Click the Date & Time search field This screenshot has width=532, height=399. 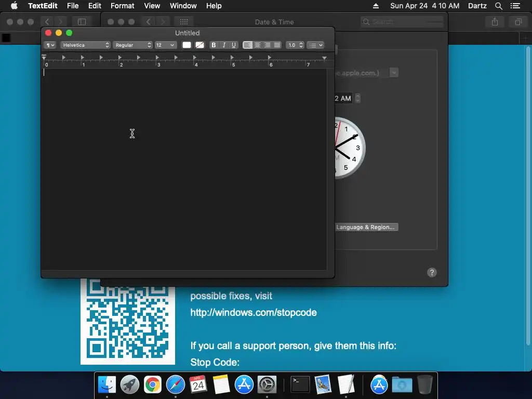402,22
